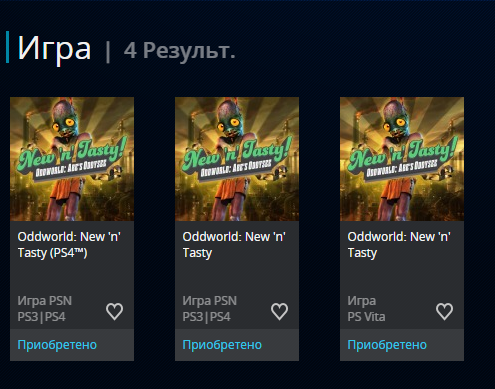Click 'PS Vita' platform text on third card
This screenshot has height=389, width=495.
366,317
